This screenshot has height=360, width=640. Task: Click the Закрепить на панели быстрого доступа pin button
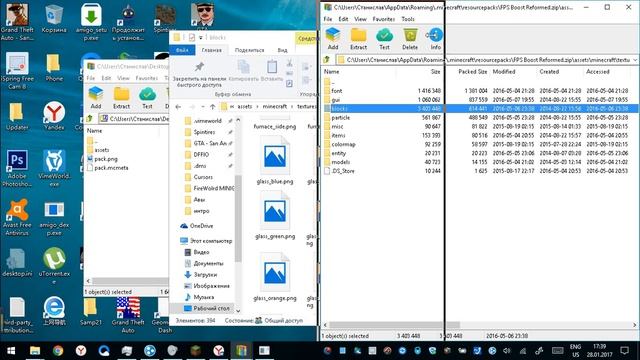(199, 73)
